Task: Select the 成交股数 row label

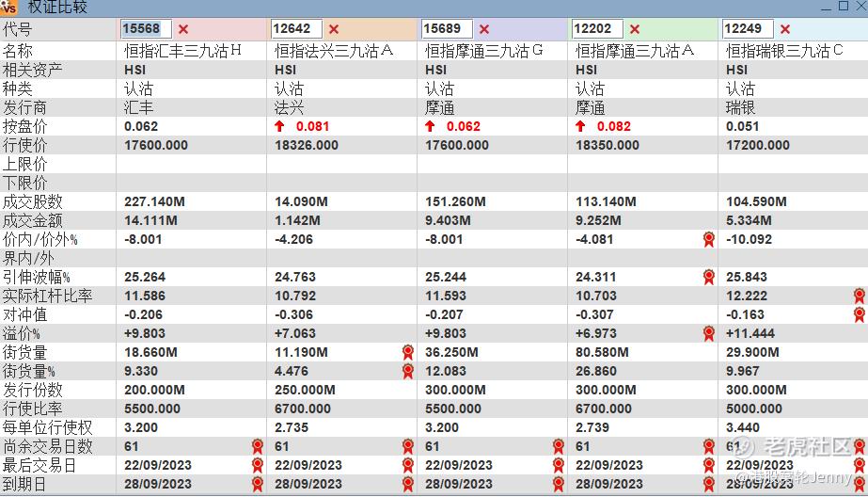Action: click(x=33, y=201)
